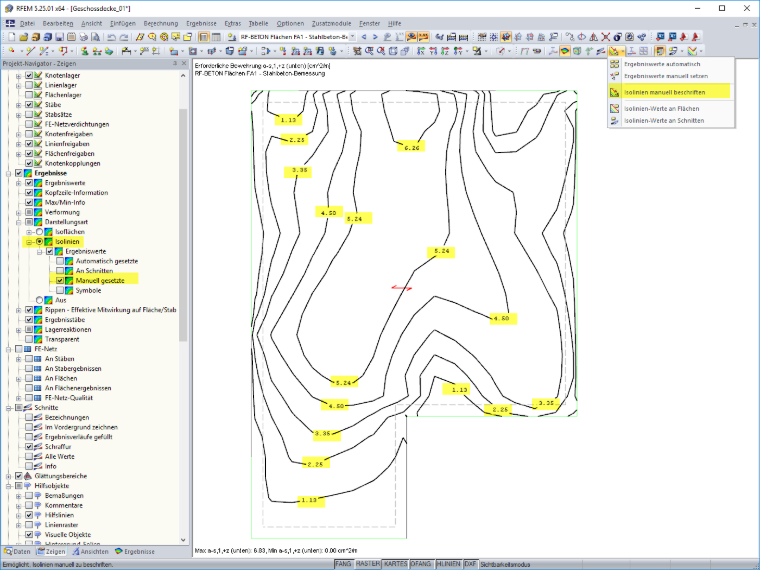
Task: Enable the Flächenlager checkbox
Action: click(29, 95)
